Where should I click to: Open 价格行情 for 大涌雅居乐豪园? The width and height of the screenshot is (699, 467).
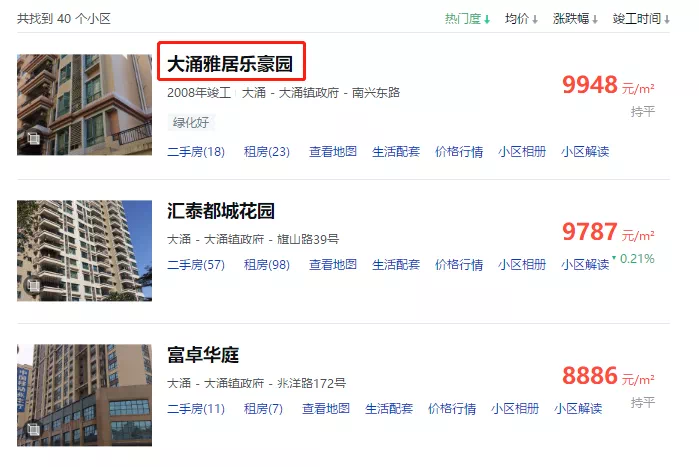click(x=459, y=152)
